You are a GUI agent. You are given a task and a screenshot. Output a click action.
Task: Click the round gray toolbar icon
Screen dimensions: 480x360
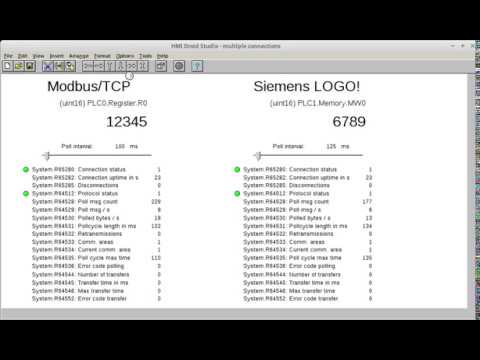179,66
